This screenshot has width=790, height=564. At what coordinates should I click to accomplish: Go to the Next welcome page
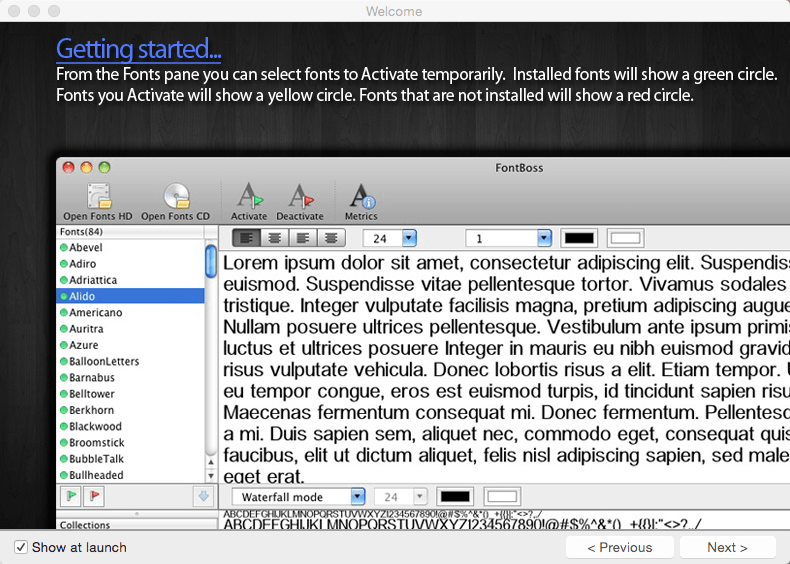727,547
